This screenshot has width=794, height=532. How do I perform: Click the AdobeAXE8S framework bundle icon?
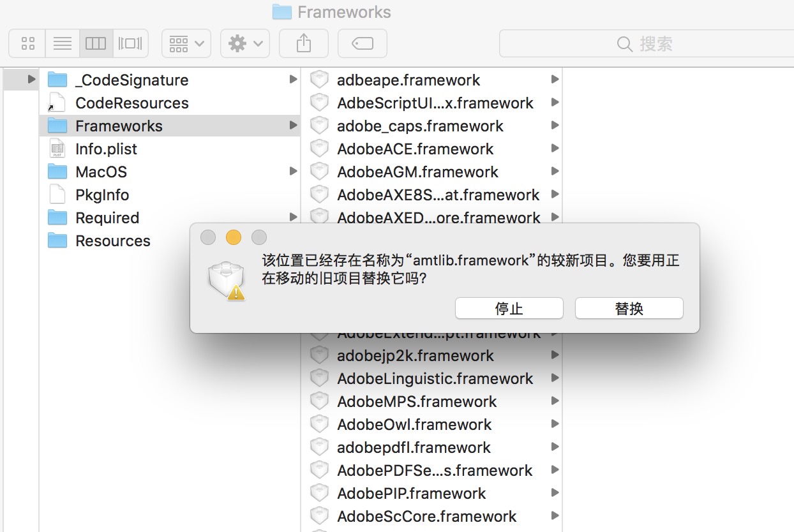pyautogui.click(x=319, y=195)
